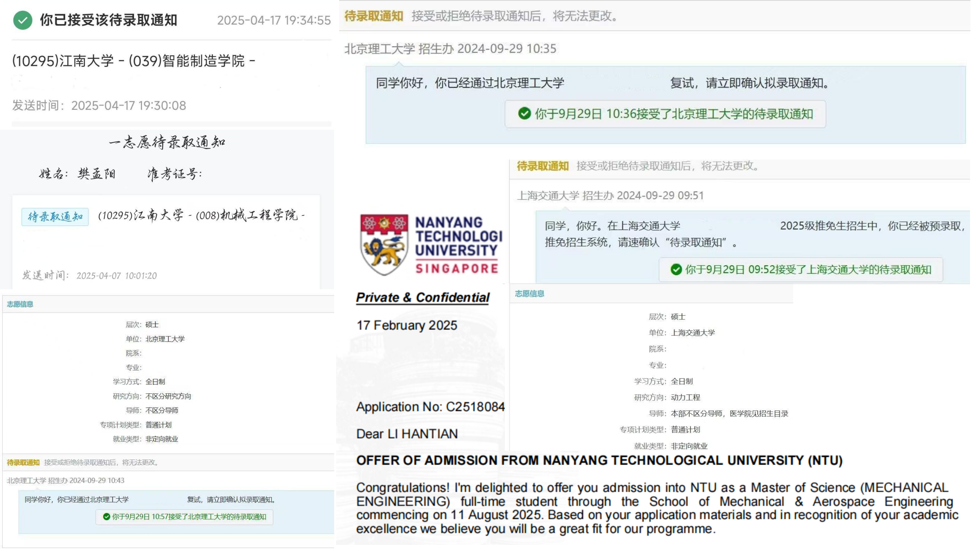Select the middle-right 待录取通知 orange header
The image size is (980, 551).
coord(542,166)
